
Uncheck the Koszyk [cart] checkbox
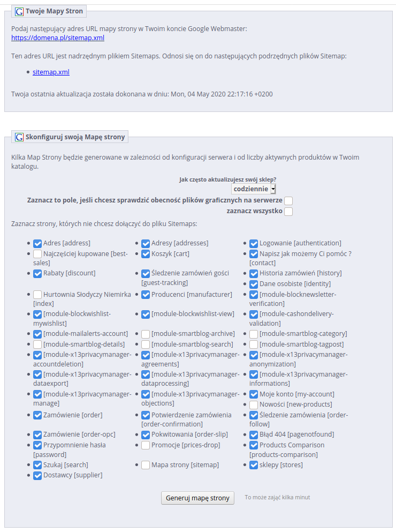pos(146,254)
